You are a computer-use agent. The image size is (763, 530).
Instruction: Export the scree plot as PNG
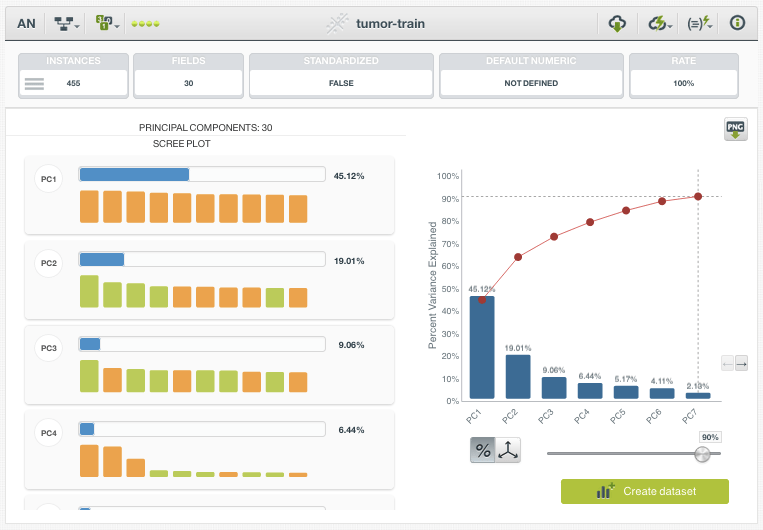tap(735, 131)
